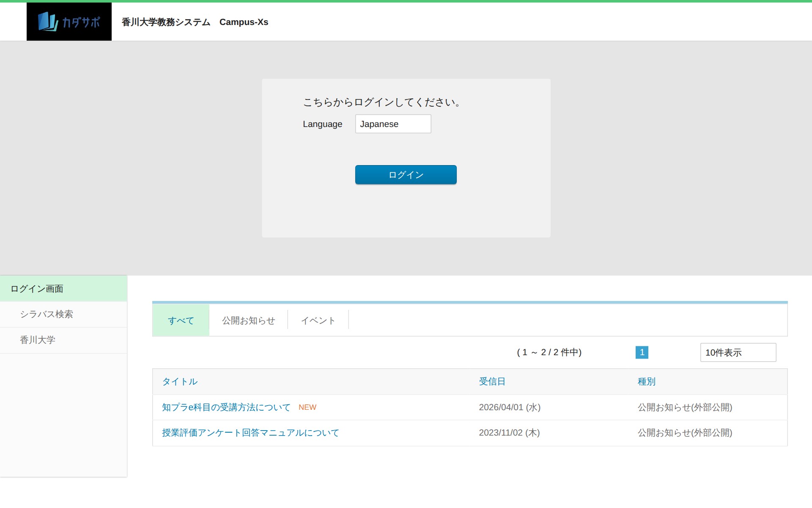
Task: Switch to the すべて tab
Action: 181,320
